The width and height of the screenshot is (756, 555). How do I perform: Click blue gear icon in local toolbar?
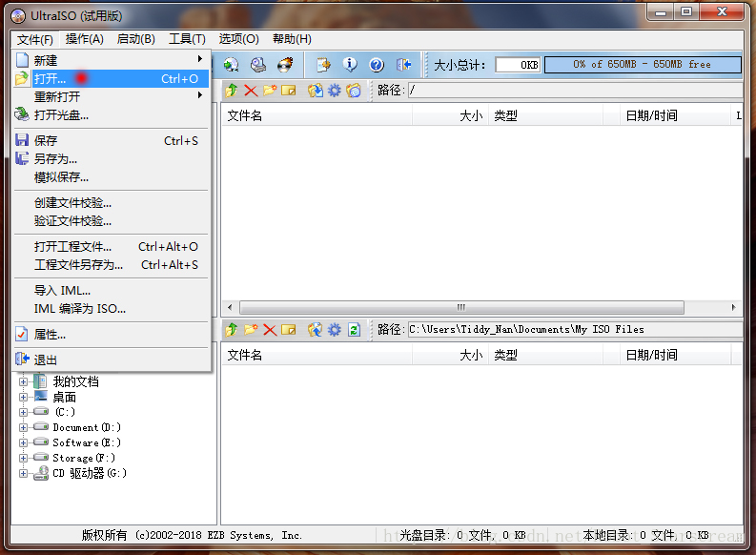[x=334, y=330]
